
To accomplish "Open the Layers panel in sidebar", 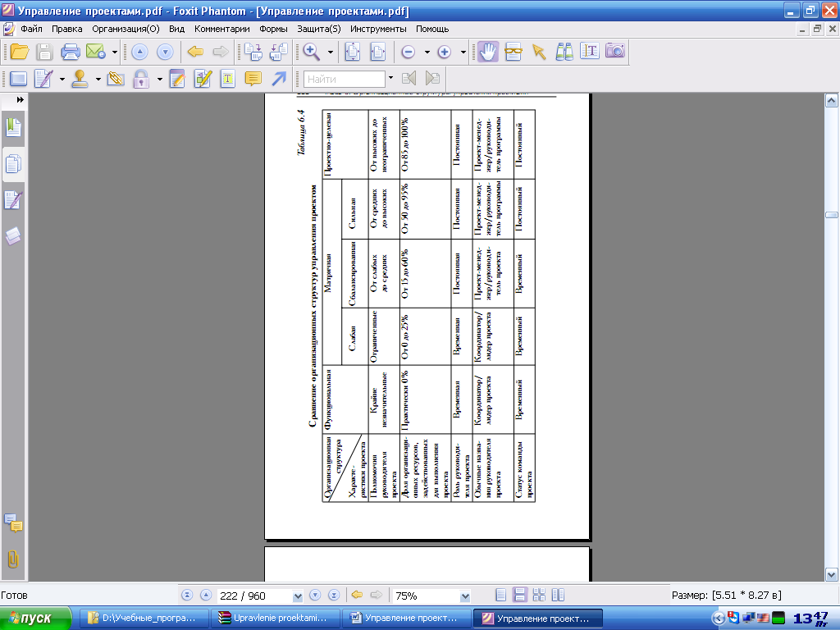I will click(13, 236).
